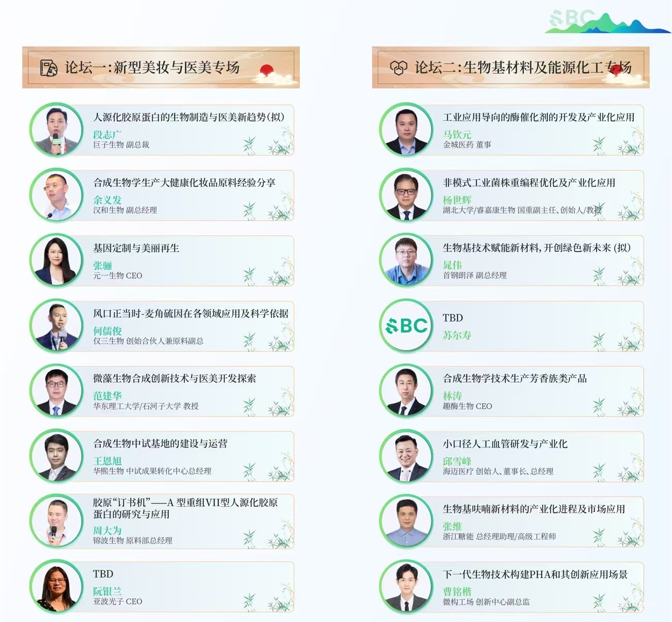The width and height of the screenshot is (672, 622).
Task: Open 晁伟 speaker photo
Action: click(x=407, y=260)
